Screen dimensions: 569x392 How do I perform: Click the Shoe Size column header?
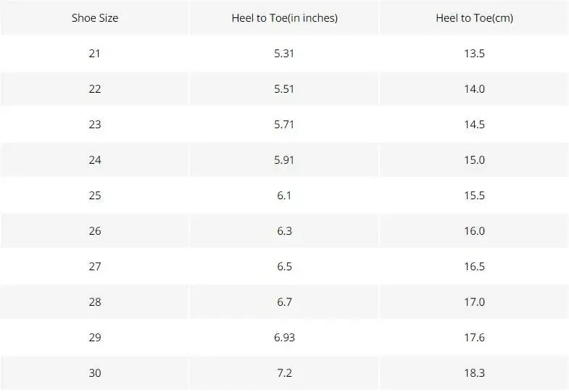pos(94,18)
